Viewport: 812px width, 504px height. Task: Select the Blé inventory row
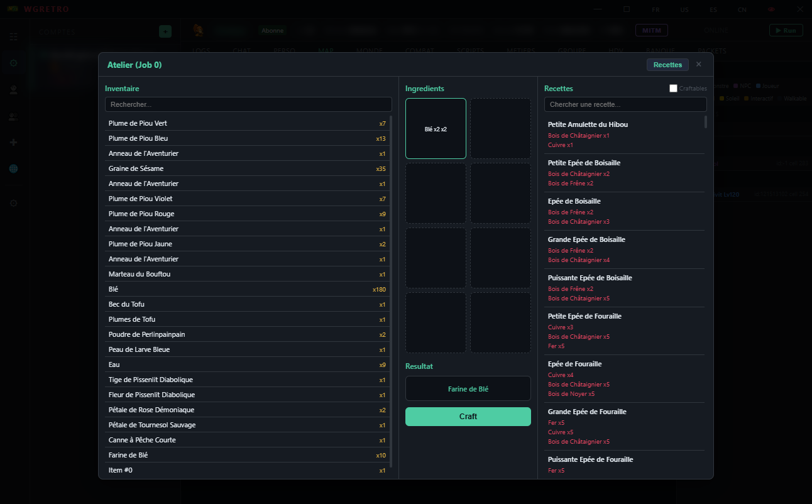coord(248,289)
